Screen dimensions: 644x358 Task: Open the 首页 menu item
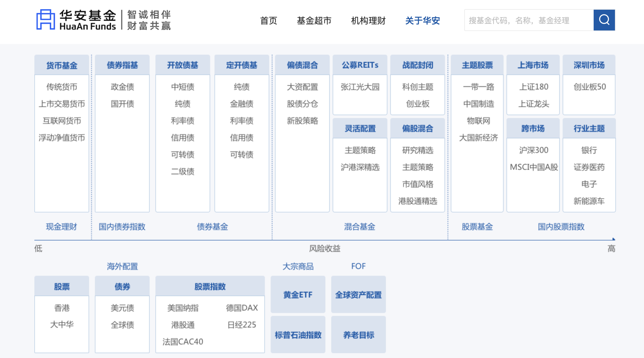pyautogui.click(x=268, y=21)
